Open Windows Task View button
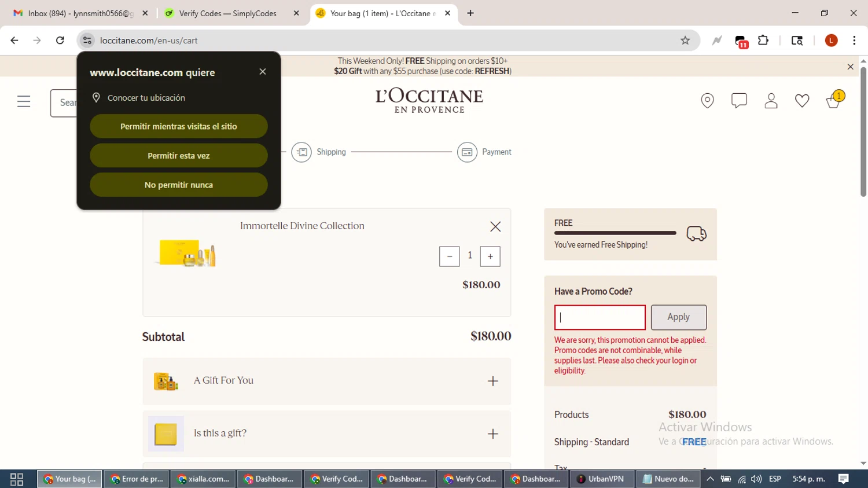 tap(17, 479)
